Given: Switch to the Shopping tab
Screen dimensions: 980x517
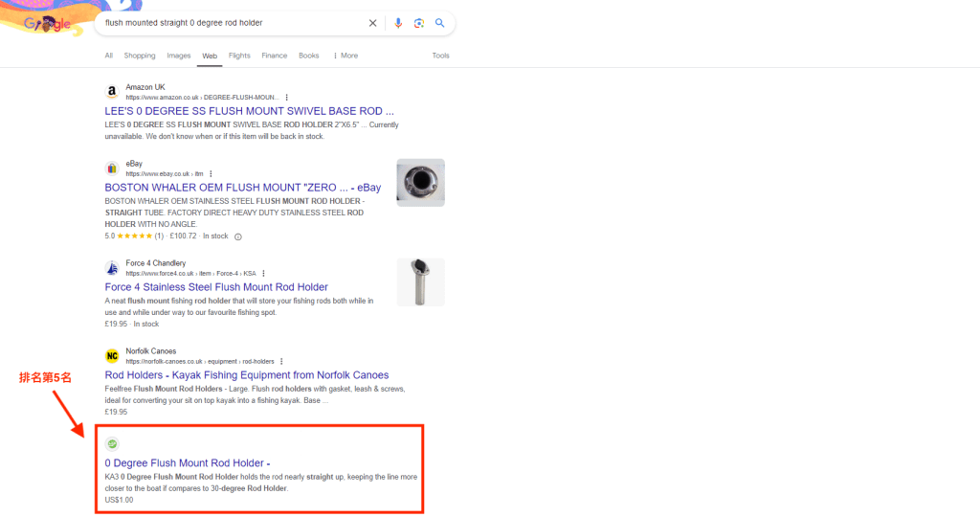Looking at the screenshot, I should click(x=140, y=56).
